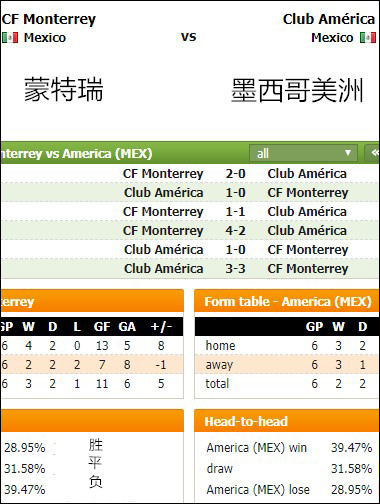Click the draw 31.58% head-to-head entry
This screenshot has width=380, height=504.
(x=289, y=469)
